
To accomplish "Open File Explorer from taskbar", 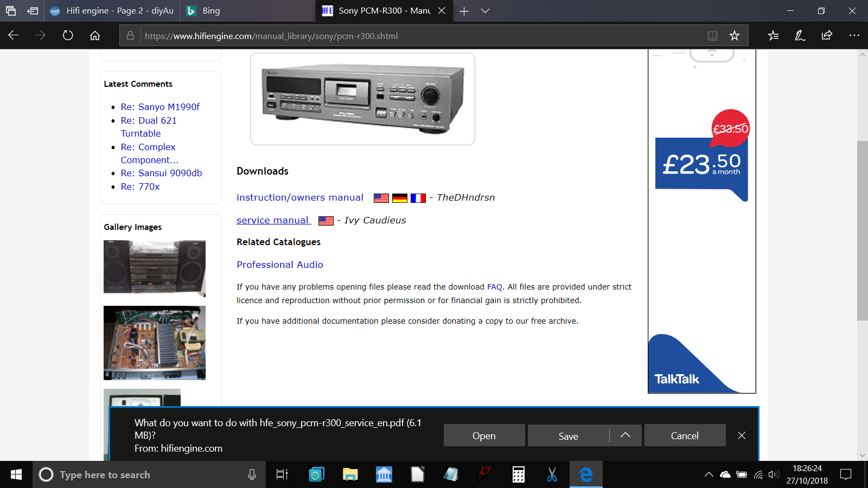I will point(350,474).
